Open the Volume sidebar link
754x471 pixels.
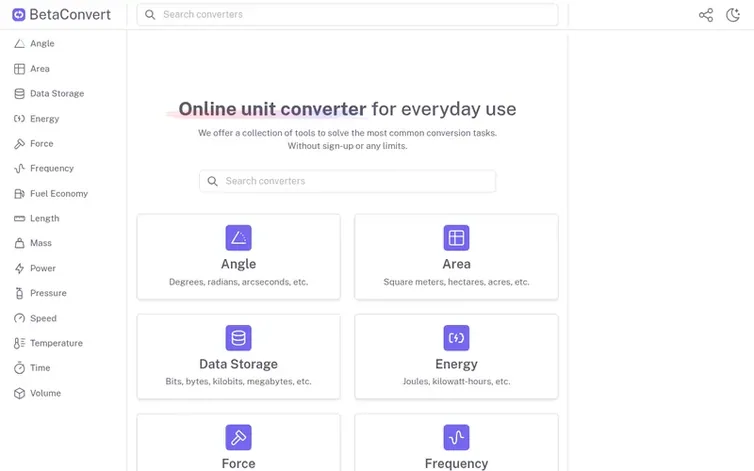tap(45, 393)
